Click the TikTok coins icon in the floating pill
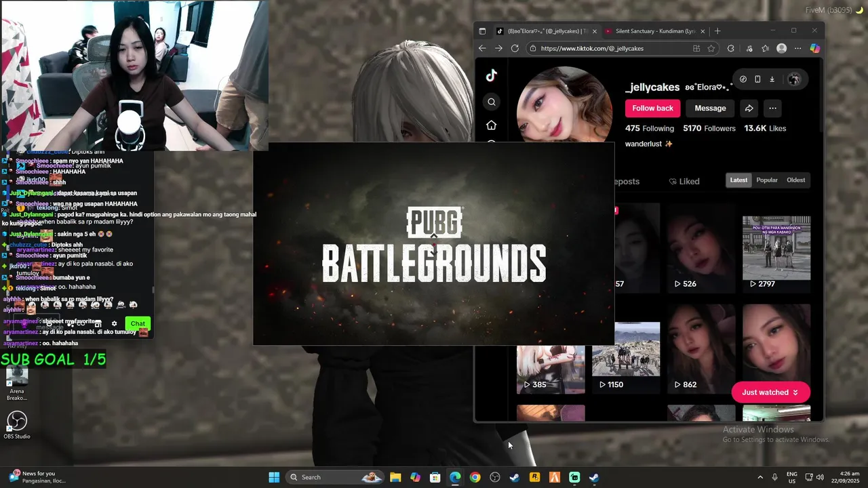868x488 pixels. tap(743, 79)
